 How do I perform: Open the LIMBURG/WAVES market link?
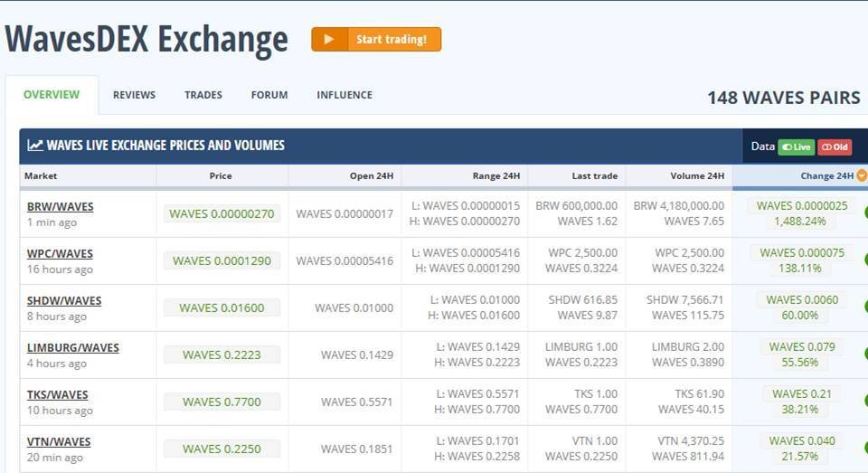coord(73,348)
